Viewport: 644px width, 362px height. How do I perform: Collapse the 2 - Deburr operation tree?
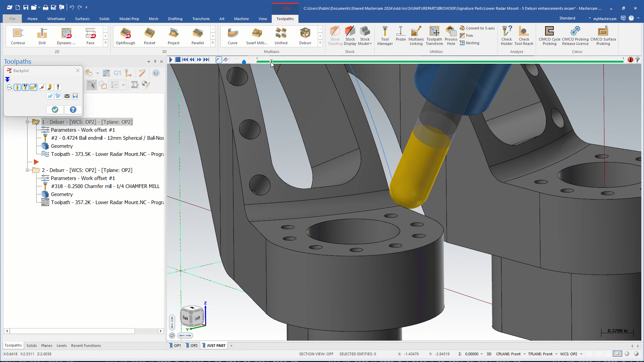[28, 170]
